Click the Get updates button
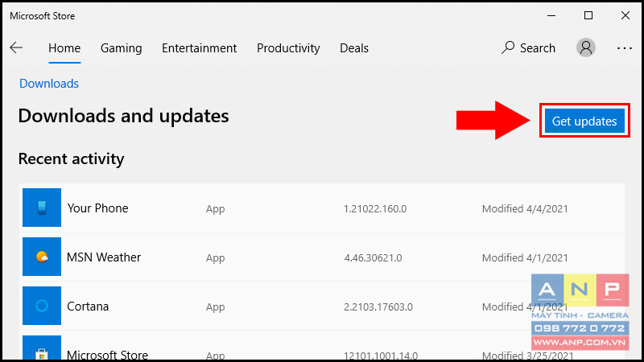The height and width of the screenshot is (362, 644). pos(584,121)
